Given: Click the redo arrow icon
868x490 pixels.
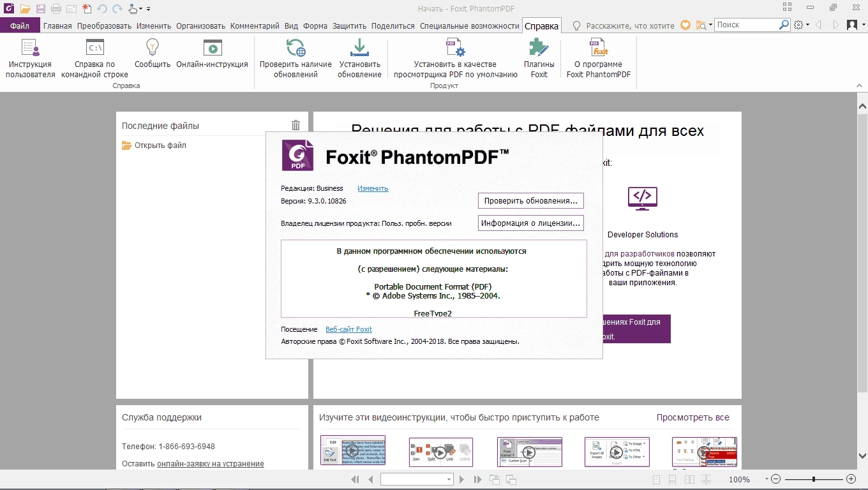Looking at the screenshot, I should pos(117,8).
